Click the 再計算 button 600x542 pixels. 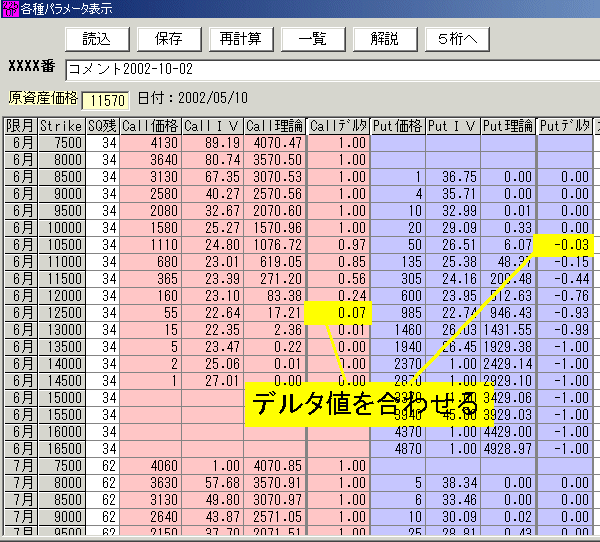[x=241, y=39]
